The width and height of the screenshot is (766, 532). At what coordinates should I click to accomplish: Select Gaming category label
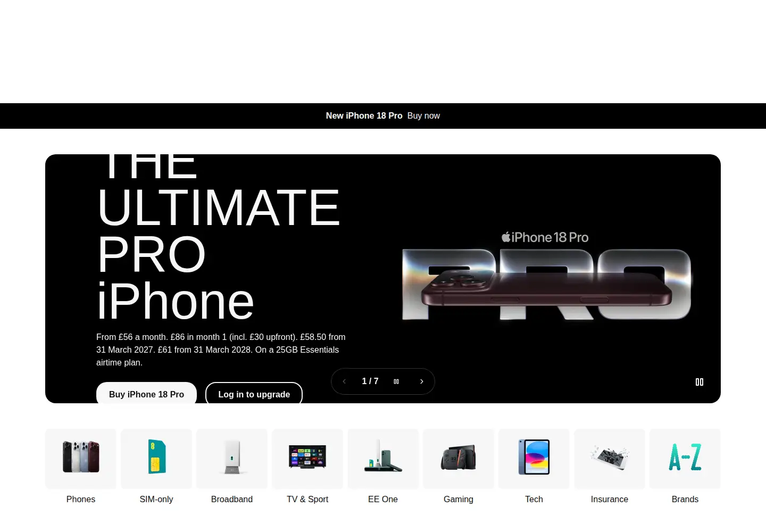pos(459,499)
